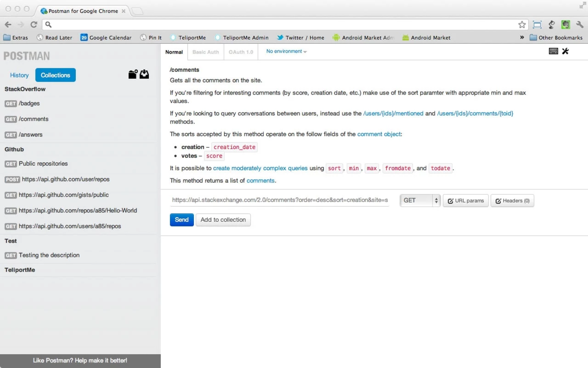Viewport: 588px width, 368px height.
Task: Click the import collection icon
Action: point(144,74)
